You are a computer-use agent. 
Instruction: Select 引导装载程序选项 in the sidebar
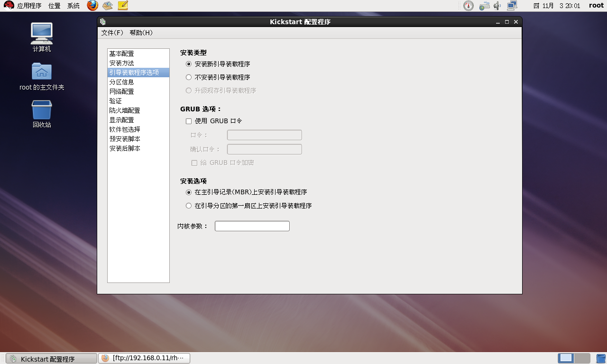pyautogui.click(x=138, y=73)
